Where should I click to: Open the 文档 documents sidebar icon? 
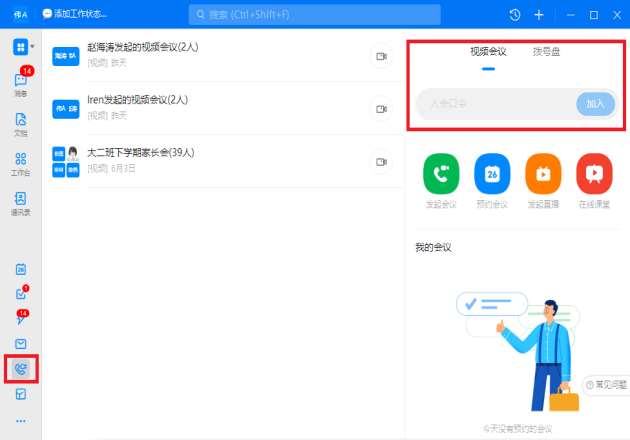(x=20, y=122)
